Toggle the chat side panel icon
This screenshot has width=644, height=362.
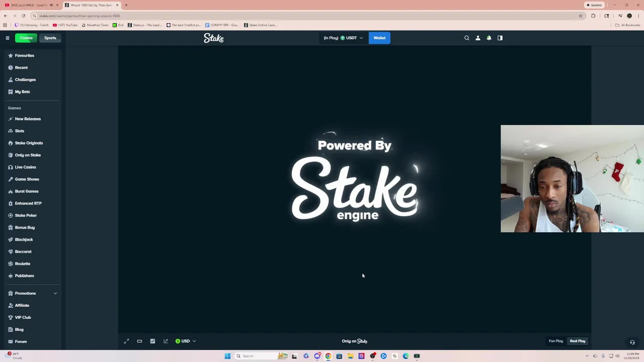[500, 38]
